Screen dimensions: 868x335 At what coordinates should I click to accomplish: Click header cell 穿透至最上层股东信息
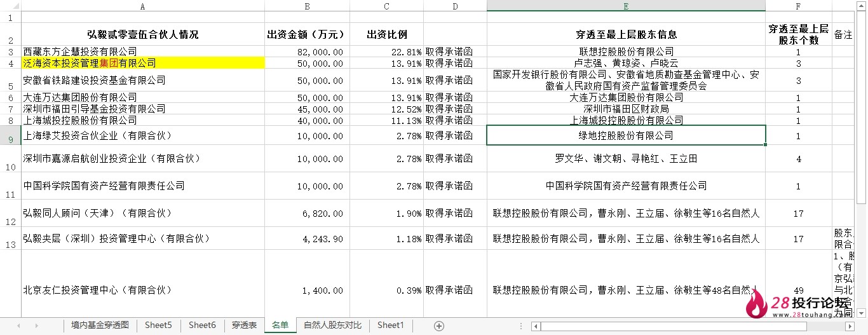click(626, 34)
